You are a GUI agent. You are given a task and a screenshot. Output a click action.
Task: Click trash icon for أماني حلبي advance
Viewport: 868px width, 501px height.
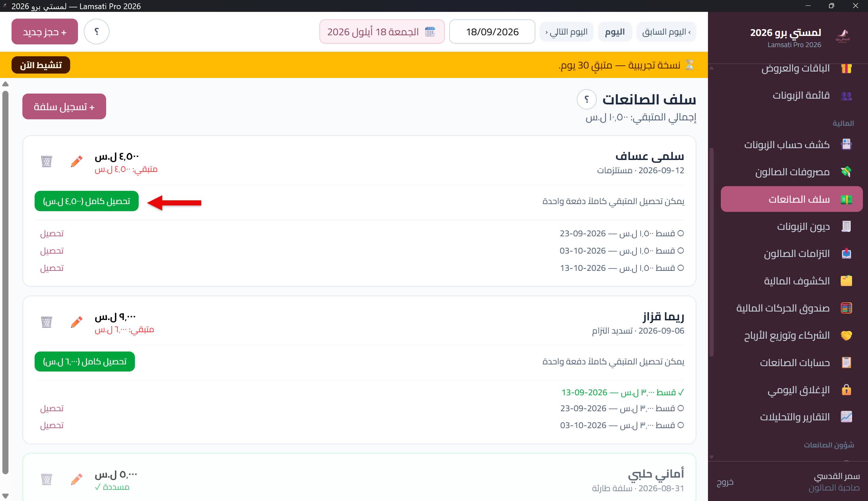pyautogui.click(x=46, y=479)
